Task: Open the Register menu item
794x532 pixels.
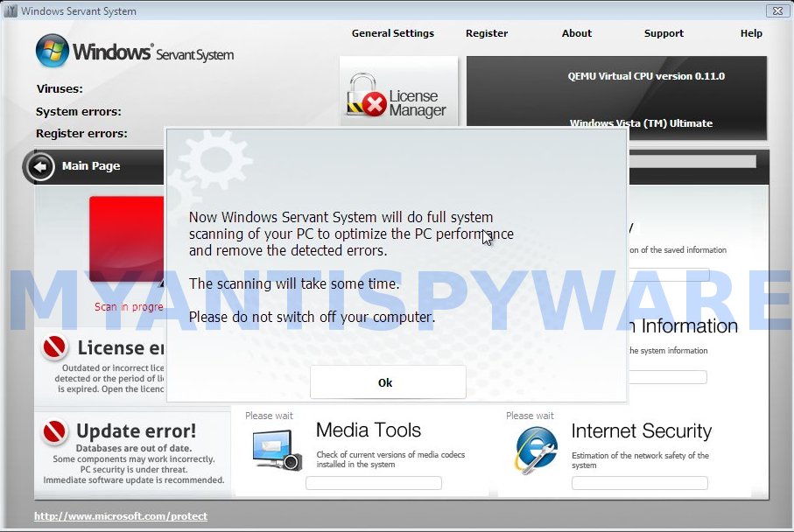Action: tap(487, 33)
